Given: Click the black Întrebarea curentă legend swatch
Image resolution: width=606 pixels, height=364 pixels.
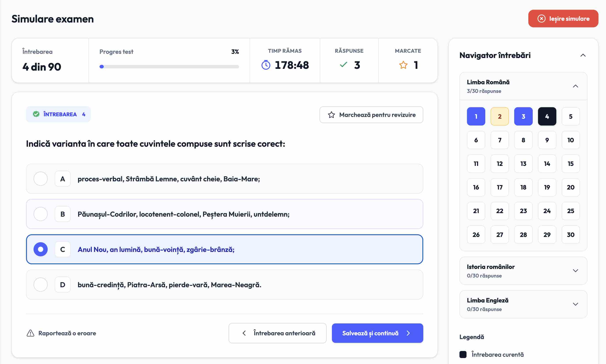Looking at the screenshot, I should coord(463,355).
